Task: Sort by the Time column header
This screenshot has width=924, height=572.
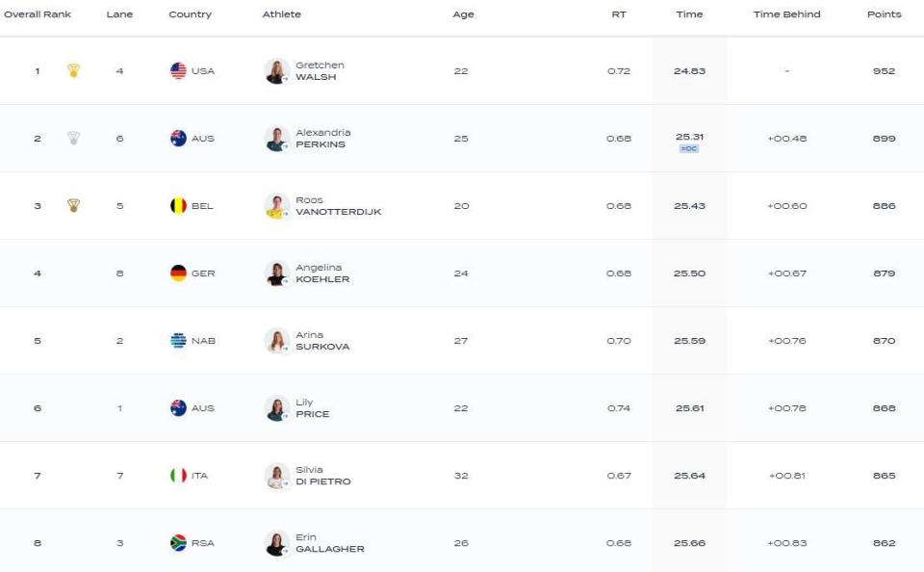Action: [x=689, y=14]
